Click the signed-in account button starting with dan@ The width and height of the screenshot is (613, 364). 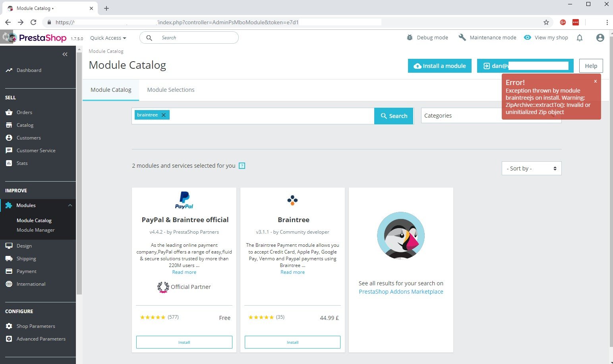pyautogui.click(x=525, y=66)
